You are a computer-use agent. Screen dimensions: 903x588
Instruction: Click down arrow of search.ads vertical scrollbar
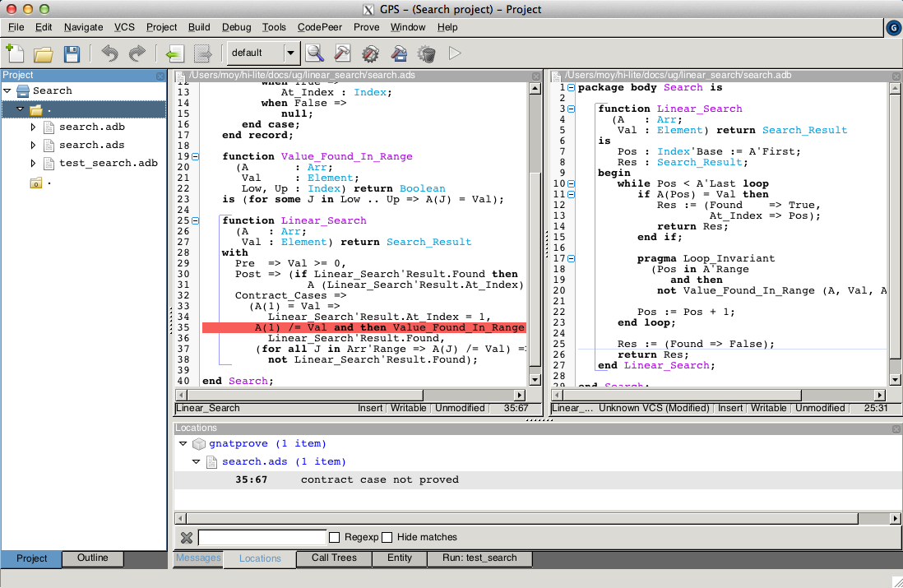tap(535, 380)
